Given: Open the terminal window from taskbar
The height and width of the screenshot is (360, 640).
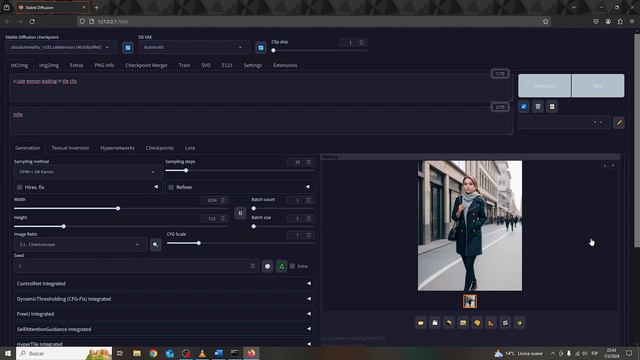Looking at the screenshot, I should coord(235,353).
